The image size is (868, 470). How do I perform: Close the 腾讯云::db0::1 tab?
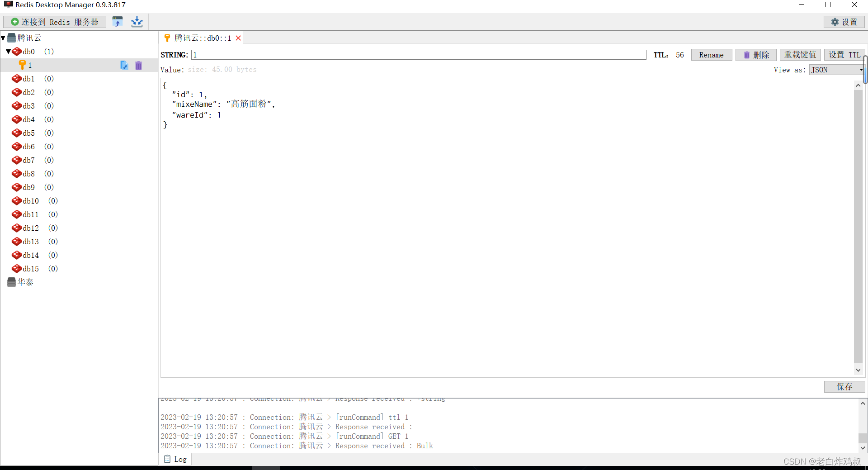238,38
